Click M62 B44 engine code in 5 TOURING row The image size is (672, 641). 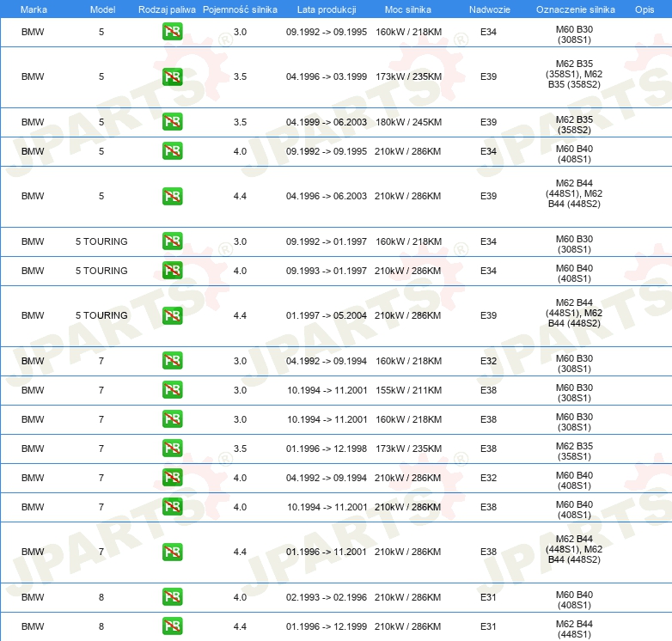[x=574, y=313]
